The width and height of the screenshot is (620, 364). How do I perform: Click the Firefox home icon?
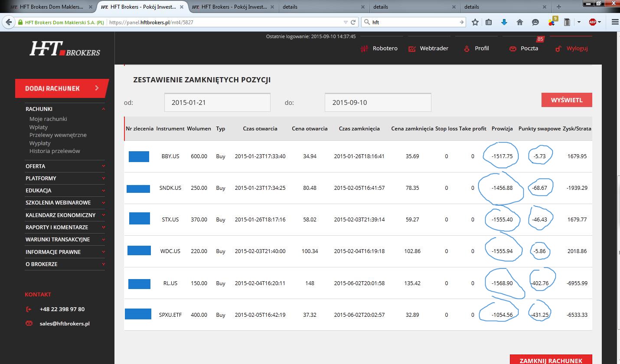coord(520,22)
